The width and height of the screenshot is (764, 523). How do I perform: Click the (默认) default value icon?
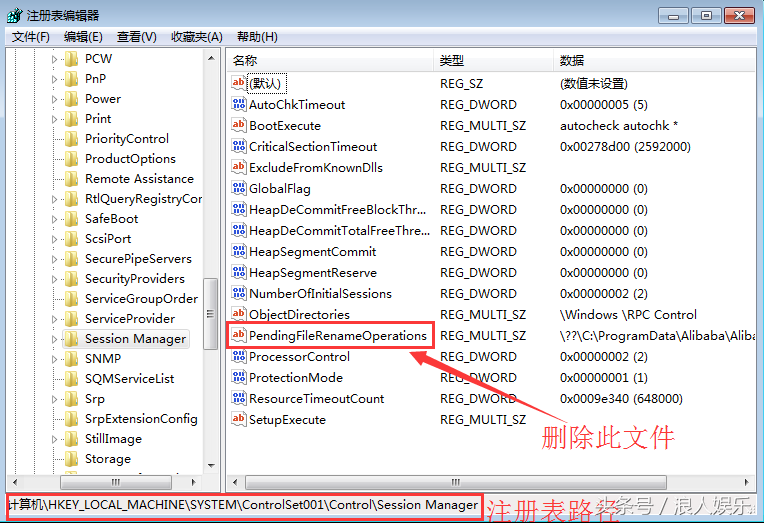click(238, 83)
